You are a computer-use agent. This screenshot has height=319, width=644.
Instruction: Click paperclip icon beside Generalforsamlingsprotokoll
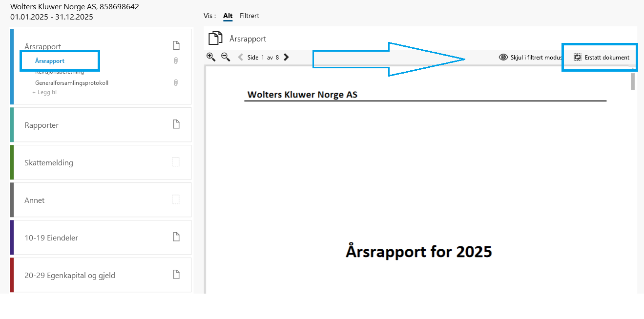tap(176, 83)
